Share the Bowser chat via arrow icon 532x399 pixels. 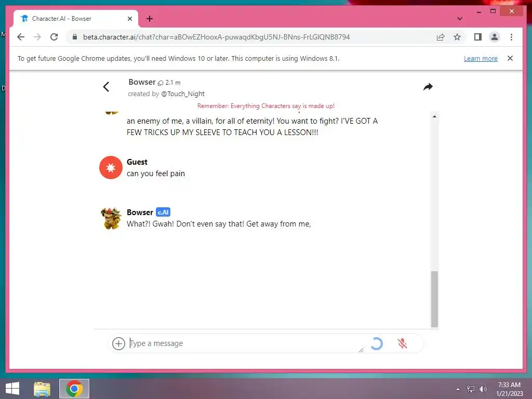click(428, 87)
